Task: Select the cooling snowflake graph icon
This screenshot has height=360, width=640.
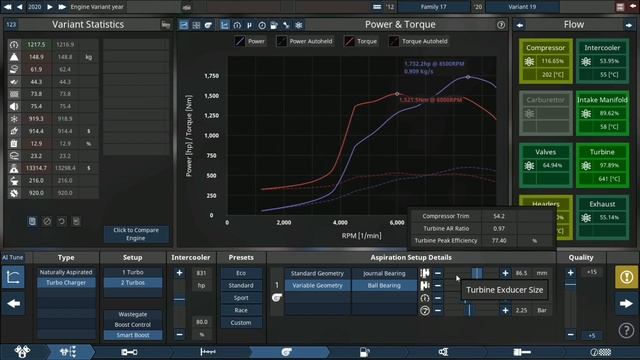Action: pos(299,25)
